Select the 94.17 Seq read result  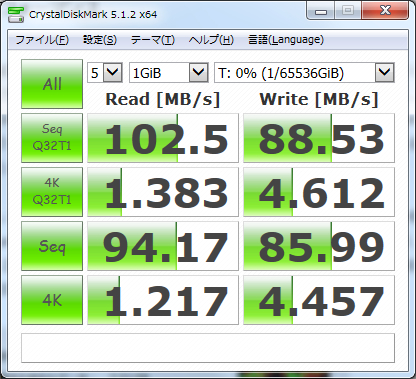(x=163, y=246)
